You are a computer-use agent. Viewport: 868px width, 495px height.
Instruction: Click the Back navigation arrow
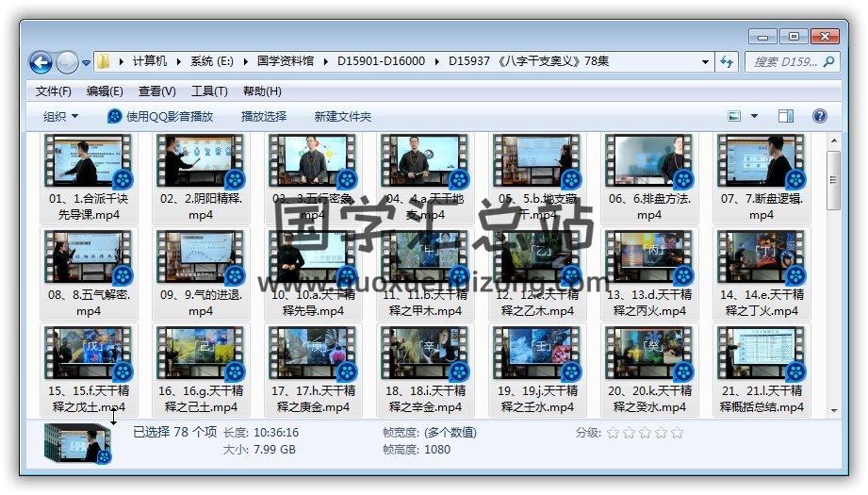[x=41, y=62]
